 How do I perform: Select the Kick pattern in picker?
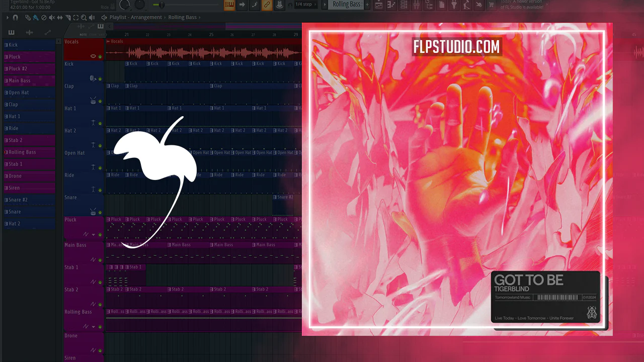[29, 45]
